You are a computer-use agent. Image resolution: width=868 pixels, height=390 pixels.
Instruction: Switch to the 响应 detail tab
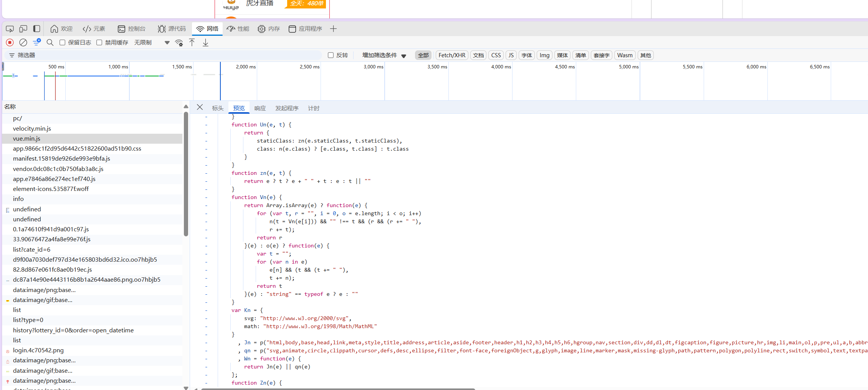click(260, 108)
